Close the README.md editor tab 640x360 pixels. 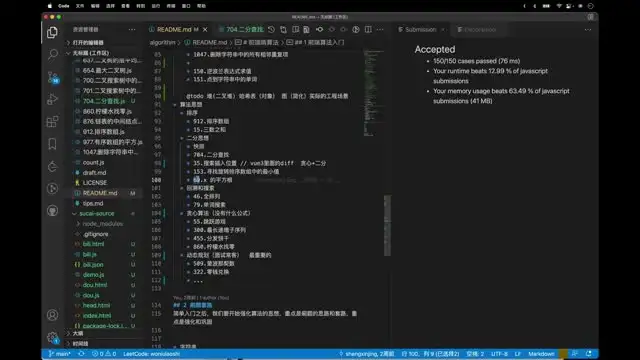[205, 29]
